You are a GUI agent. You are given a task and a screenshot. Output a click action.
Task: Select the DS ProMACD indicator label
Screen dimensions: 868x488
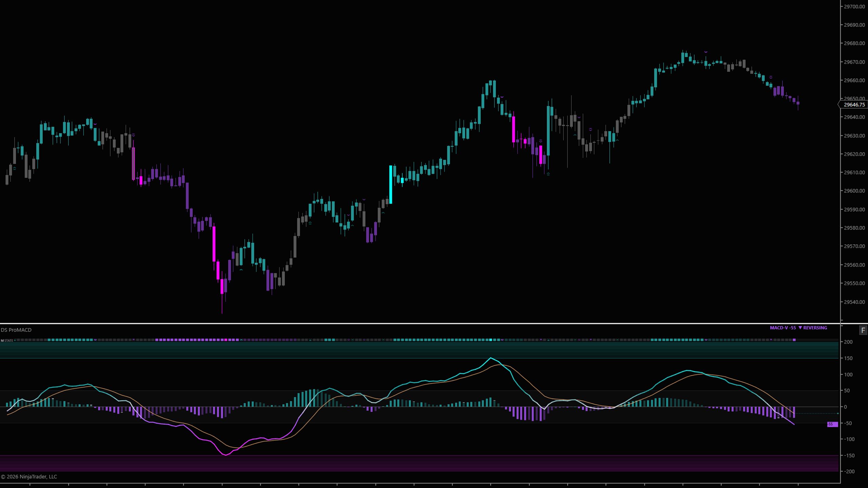(16, 330)
